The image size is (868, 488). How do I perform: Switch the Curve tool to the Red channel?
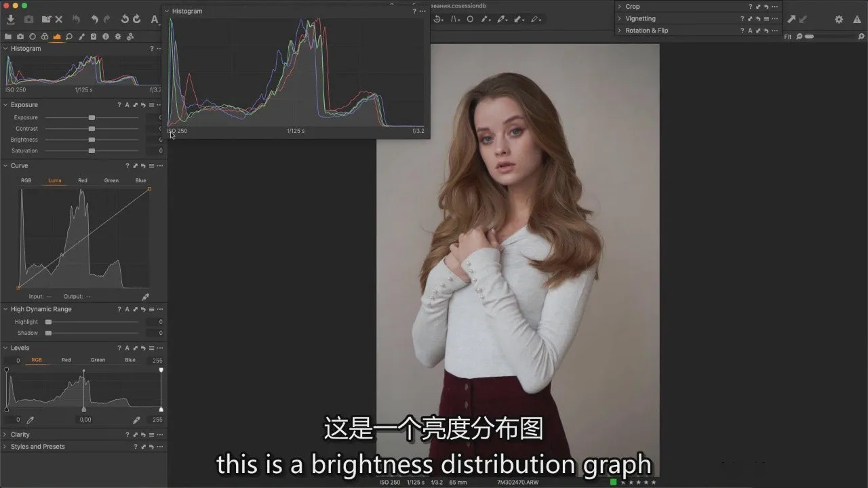(83, 181)
